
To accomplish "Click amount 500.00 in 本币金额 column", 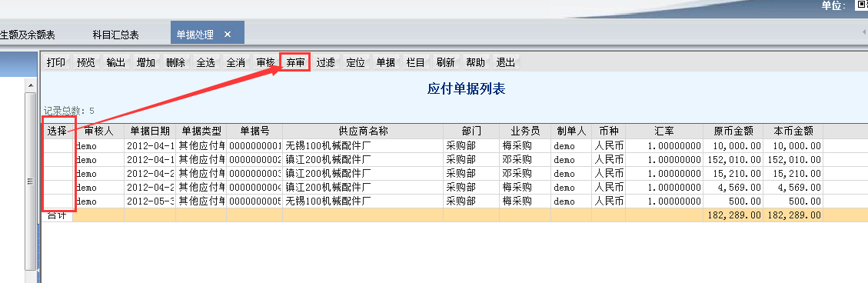I will [x=793, y=201].
